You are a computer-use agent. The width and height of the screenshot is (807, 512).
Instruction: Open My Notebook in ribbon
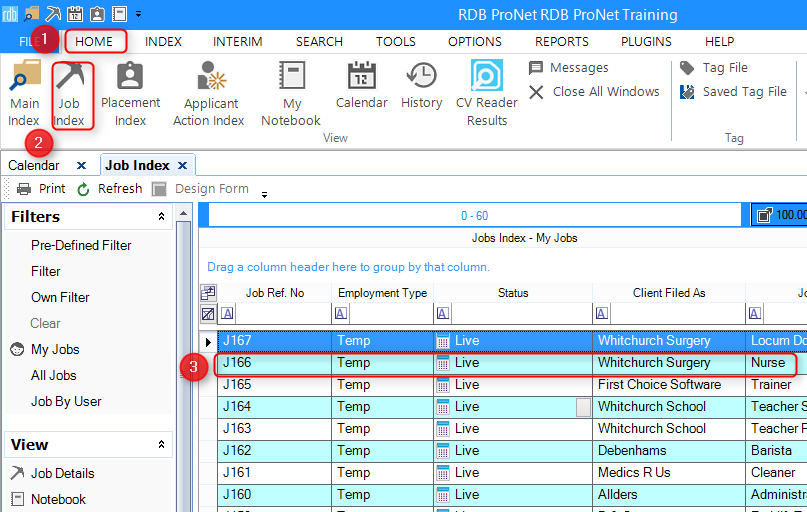[x=291, y=93]
